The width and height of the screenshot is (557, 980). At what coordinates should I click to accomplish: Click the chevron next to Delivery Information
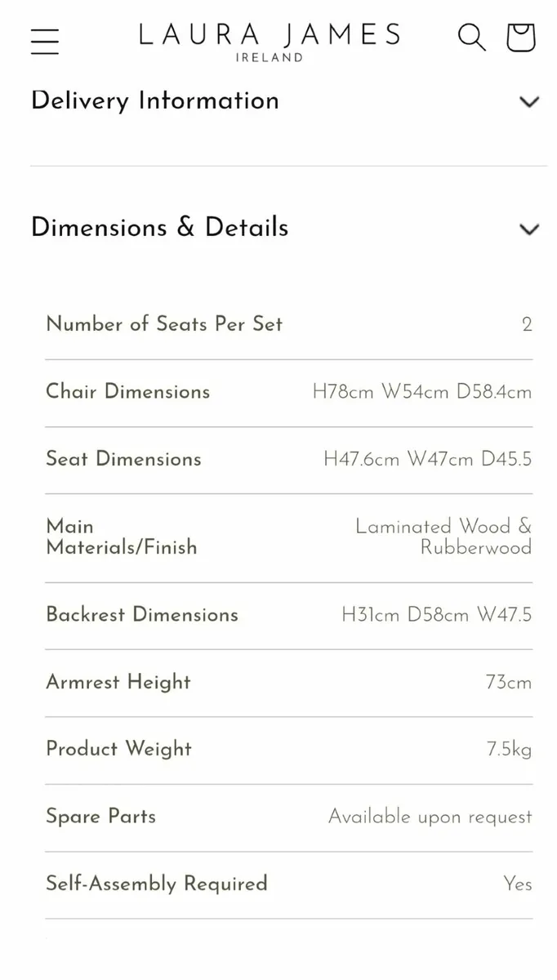529,102
